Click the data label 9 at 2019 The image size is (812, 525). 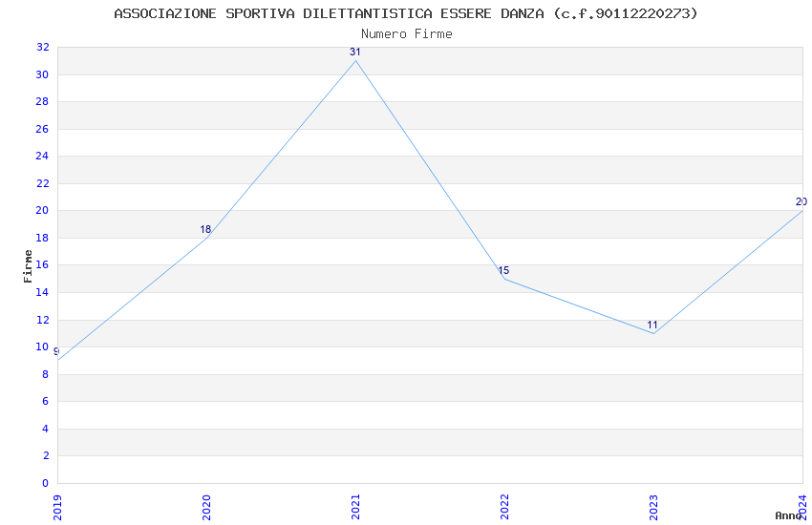coord(56,351)
